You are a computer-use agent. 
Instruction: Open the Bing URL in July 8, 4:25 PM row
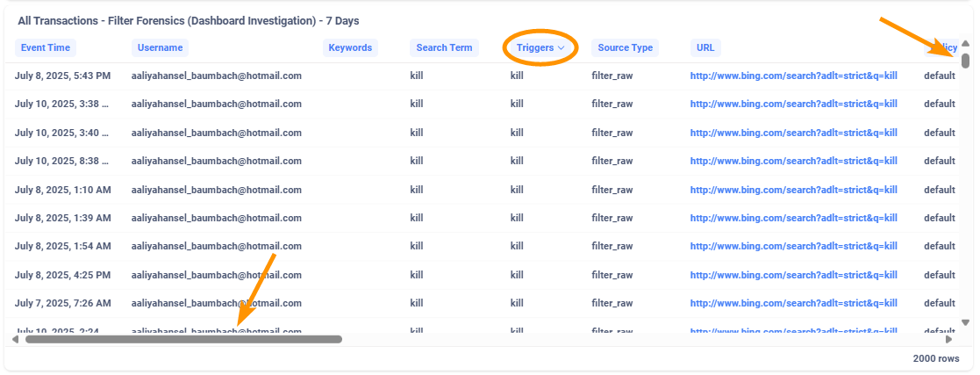(x=794, y=275)
